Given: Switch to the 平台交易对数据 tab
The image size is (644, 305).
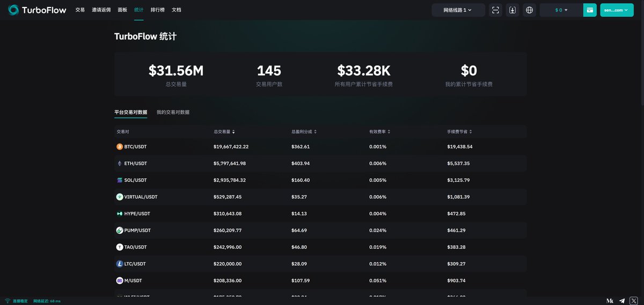Looking at the screenshot, I should 130,113.
